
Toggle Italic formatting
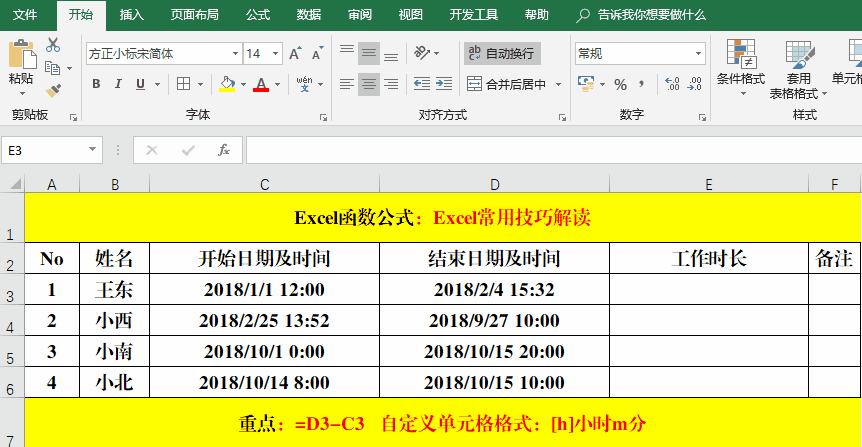tap(118, 84)
